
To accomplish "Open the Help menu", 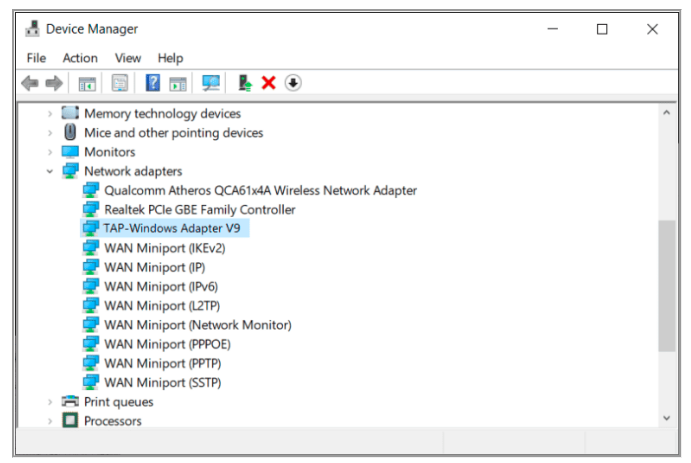I will click(170, 58).
